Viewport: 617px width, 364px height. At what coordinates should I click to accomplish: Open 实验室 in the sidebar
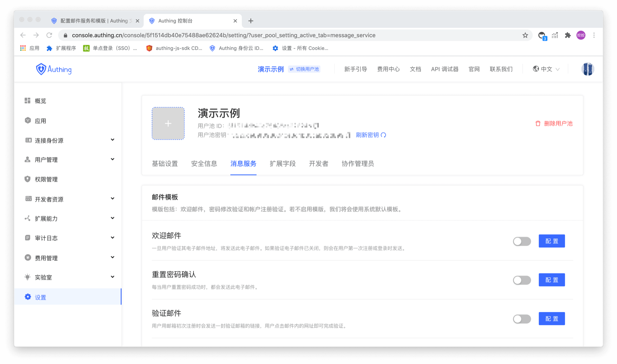[43, 277]
